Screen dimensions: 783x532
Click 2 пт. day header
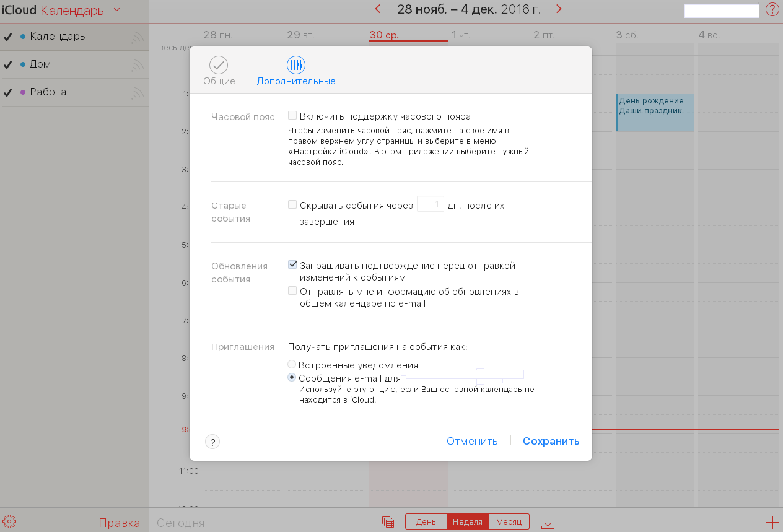(544, 35)
